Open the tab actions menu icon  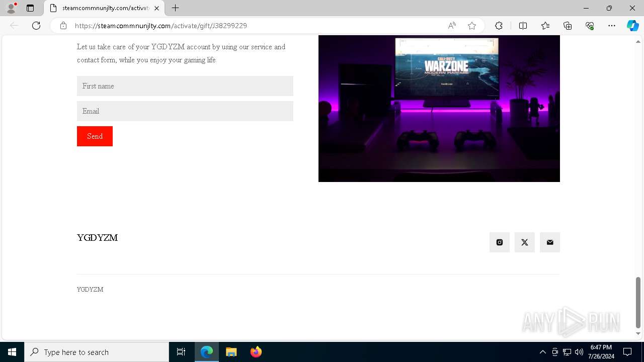(x=30, y=8)
